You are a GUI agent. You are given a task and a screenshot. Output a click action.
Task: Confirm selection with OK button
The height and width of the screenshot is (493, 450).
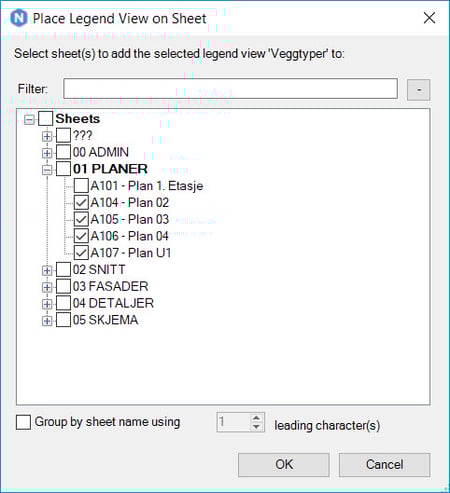point(284,465)
